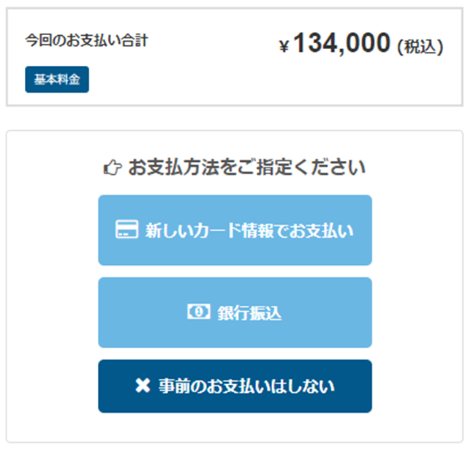Click the 新しいカード情報 text on card button
The image size is (476, 450).
pyautogui.click(x=209, y=230)
